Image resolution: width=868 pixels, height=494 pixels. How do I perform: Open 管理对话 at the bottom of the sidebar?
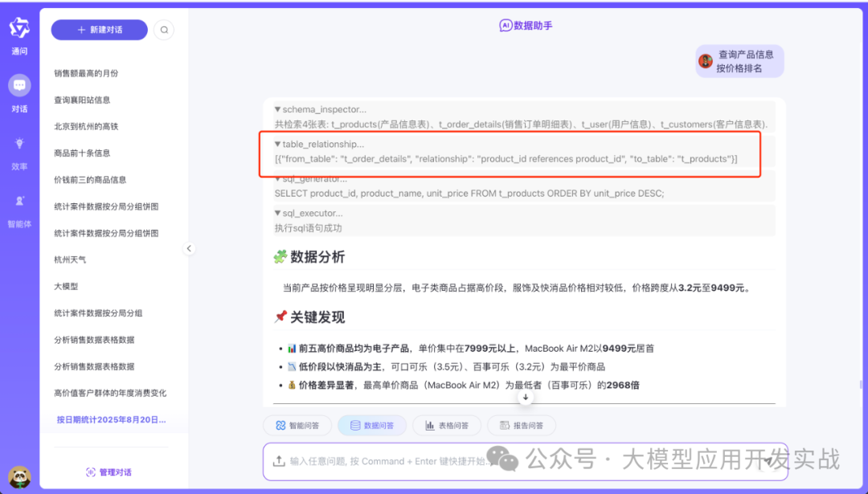coord(110,472)
